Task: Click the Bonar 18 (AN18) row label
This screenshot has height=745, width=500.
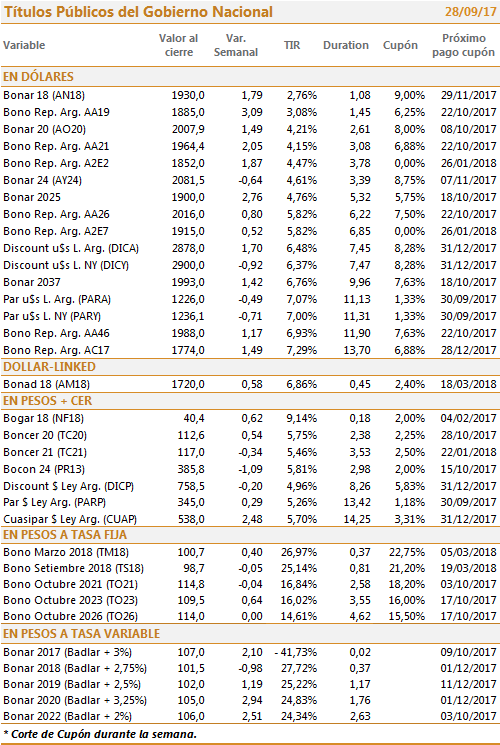Action: click(x=44, y=95)
